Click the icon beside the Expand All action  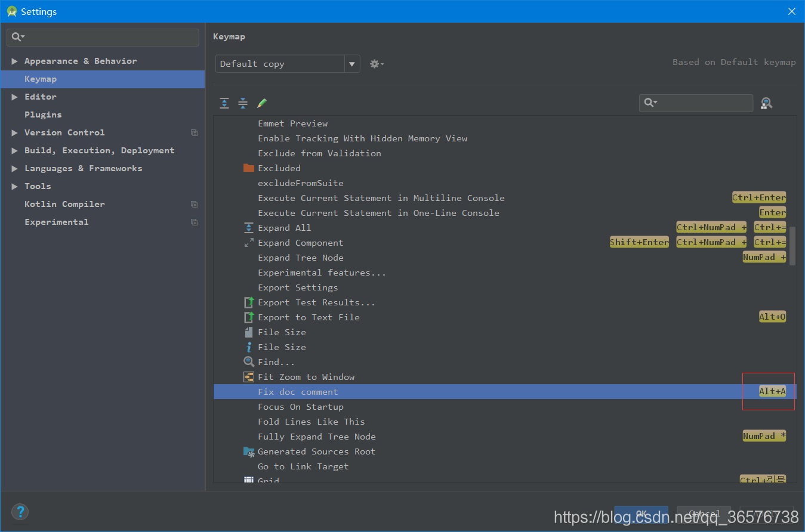click(x=249, y=228)
